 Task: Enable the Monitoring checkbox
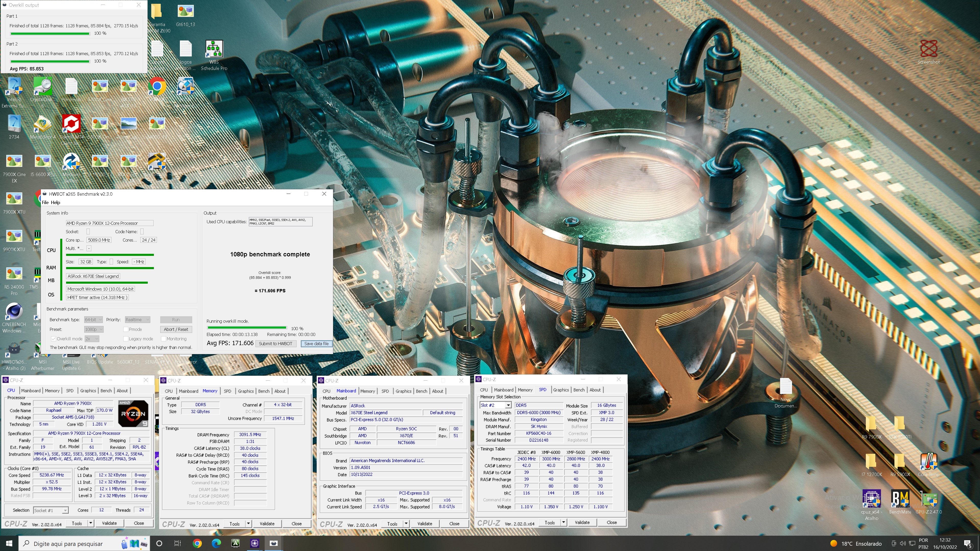pyautogui.click(x=164, y=339)
